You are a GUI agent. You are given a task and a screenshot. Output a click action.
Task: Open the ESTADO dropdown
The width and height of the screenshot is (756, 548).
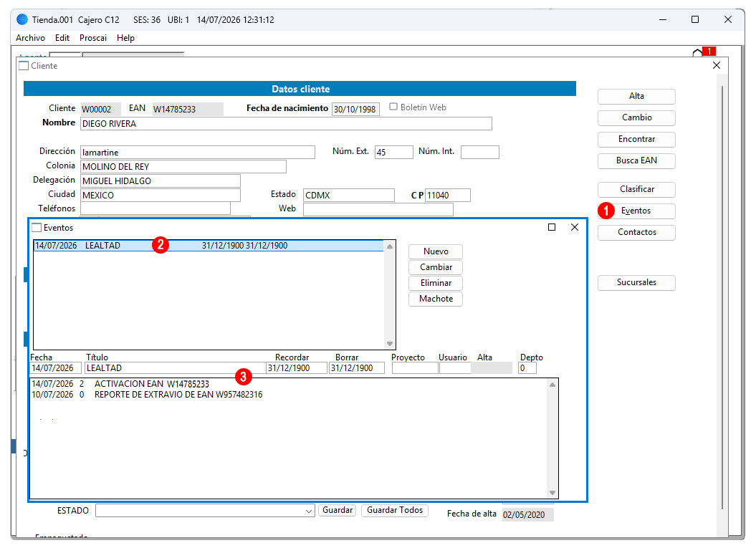pos(309,511)
